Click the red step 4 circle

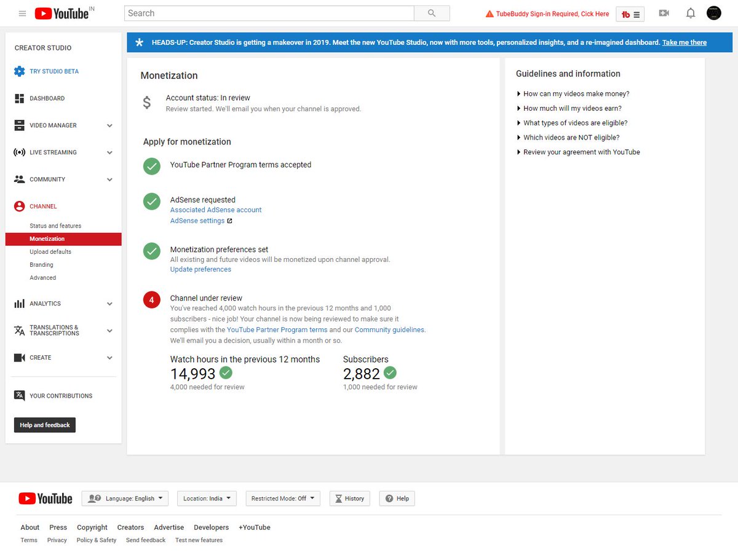coord(152,299)
